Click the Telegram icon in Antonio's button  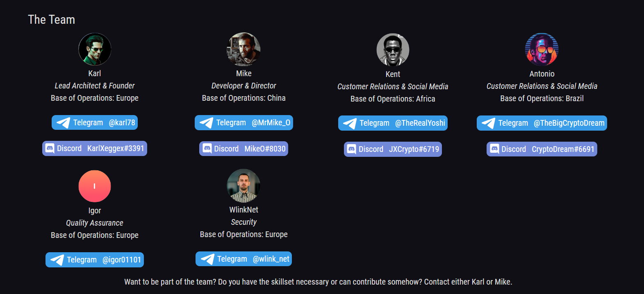tap(488, 123)
